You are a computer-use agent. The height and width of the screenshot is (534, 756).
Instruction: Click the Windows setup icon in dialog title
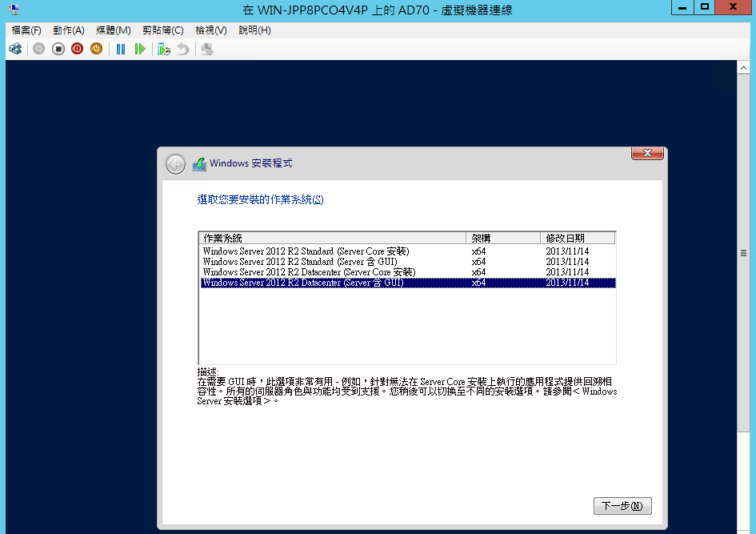199,164
